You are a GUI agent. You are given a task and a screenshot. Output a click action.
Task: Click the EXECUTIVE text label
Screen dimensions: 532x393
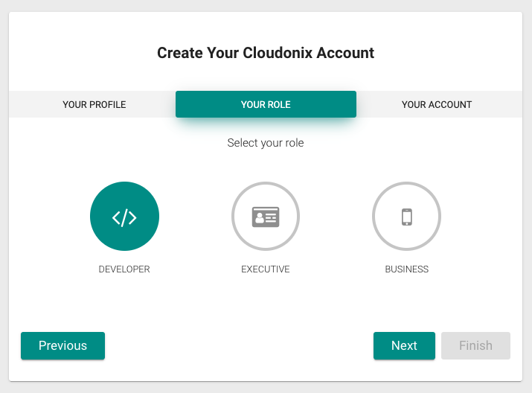(x=266, y=269)
